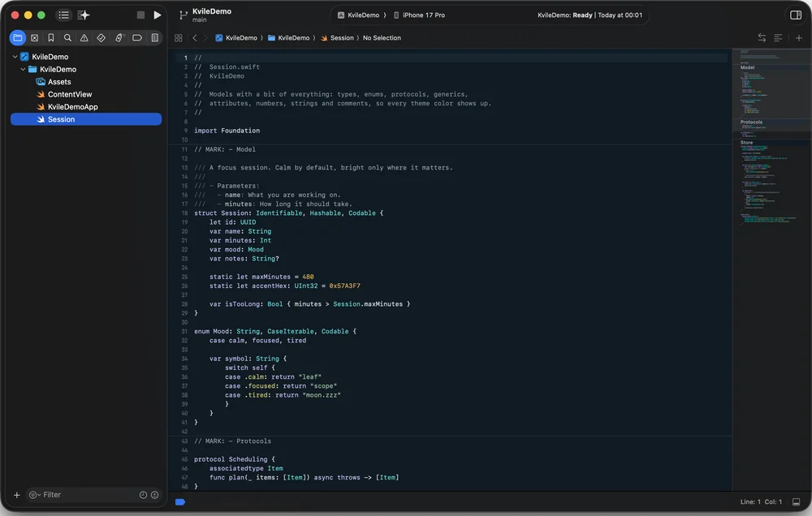The height and width of the screenshot is (516, 812).
Task: Select the Assets catalog
Action: [x=86, y=82]
